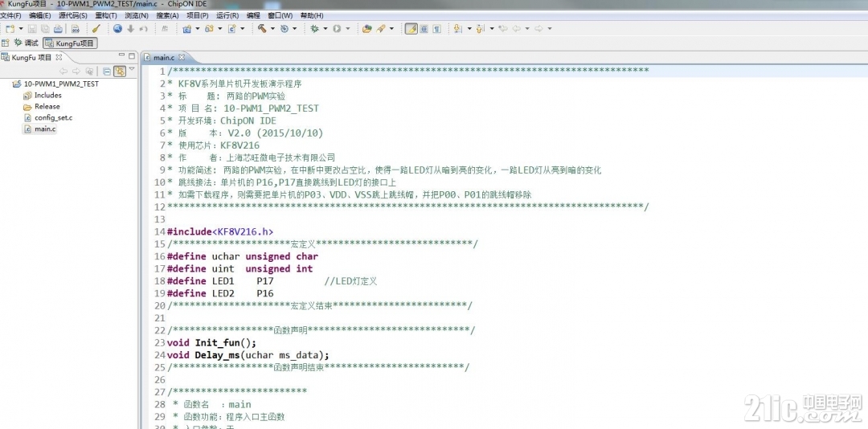Open the 浏览(N) menu
Viewport: 868px width, 429px height.
tap(137, 15)
